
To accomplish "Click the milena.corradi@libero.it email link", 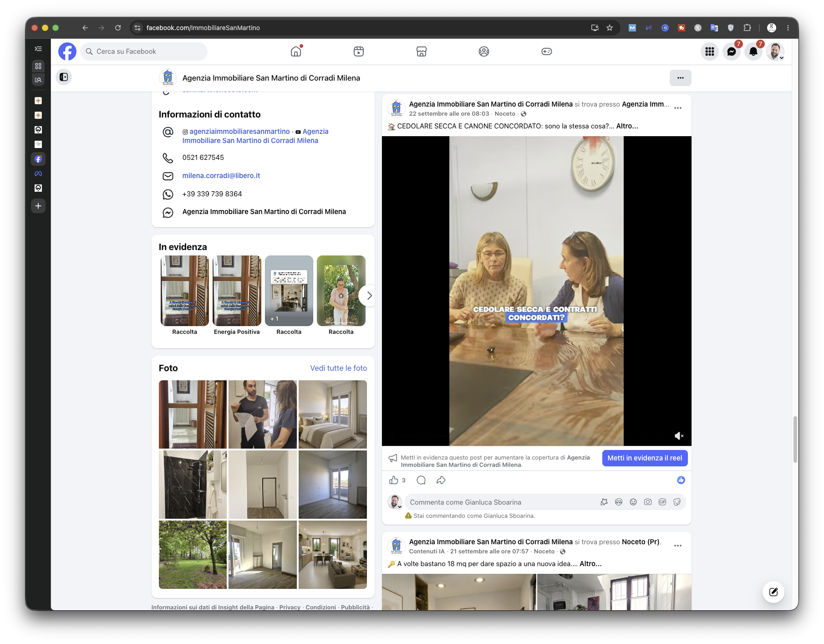I will [221, 176].
